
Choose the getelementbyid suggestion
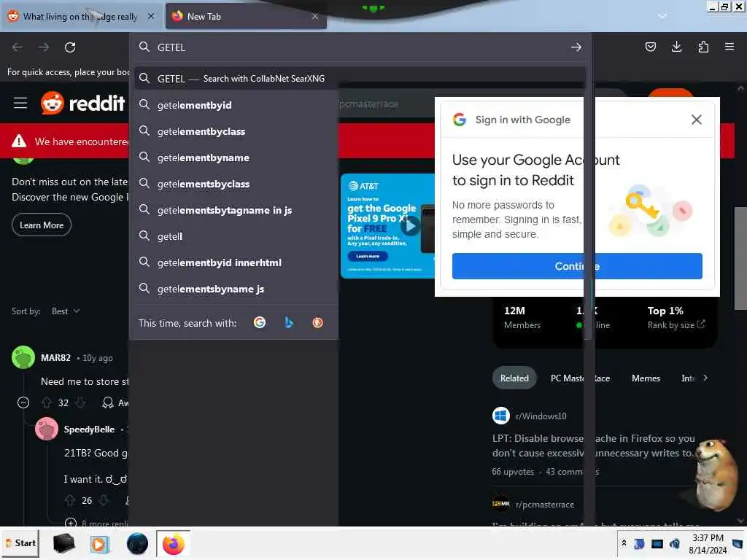click(x=236, y=105)
